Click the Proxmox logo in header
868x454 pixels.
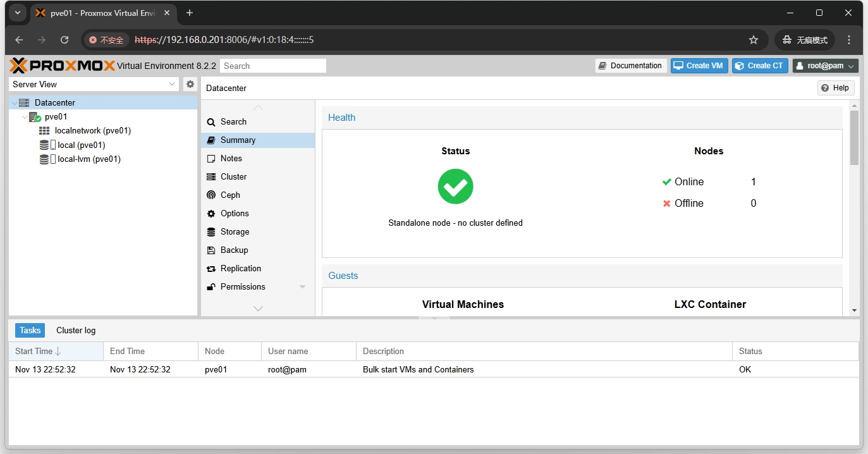(63, 66)
